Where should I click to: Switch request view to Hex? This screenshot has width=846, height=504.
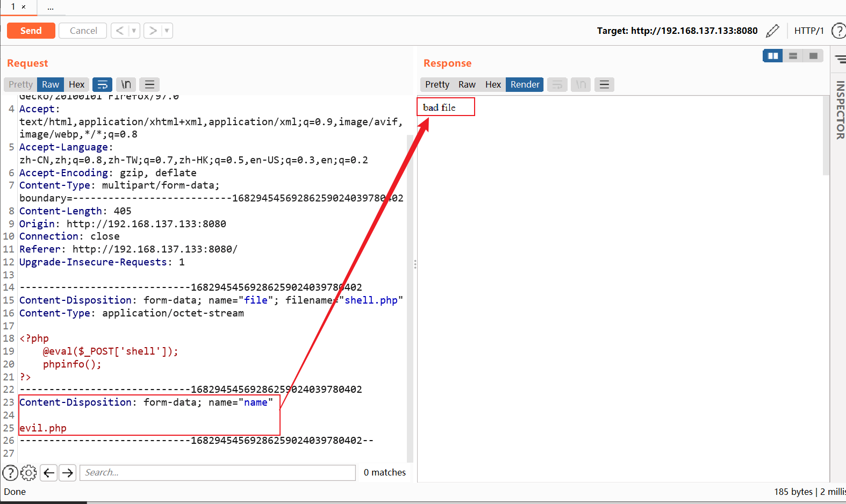[77, 84]
